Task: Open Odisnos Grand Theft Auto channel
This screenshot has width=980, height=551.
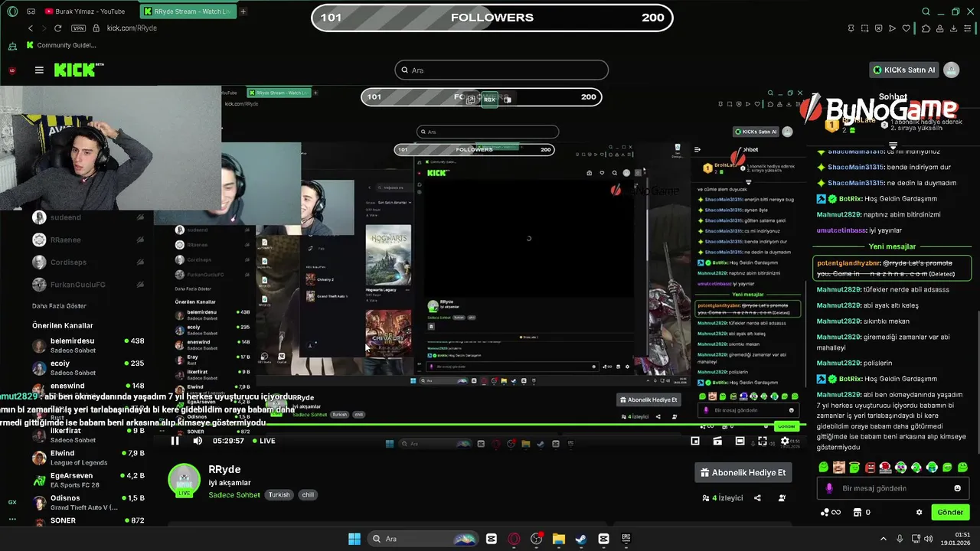Action: [x=88, y=503]
